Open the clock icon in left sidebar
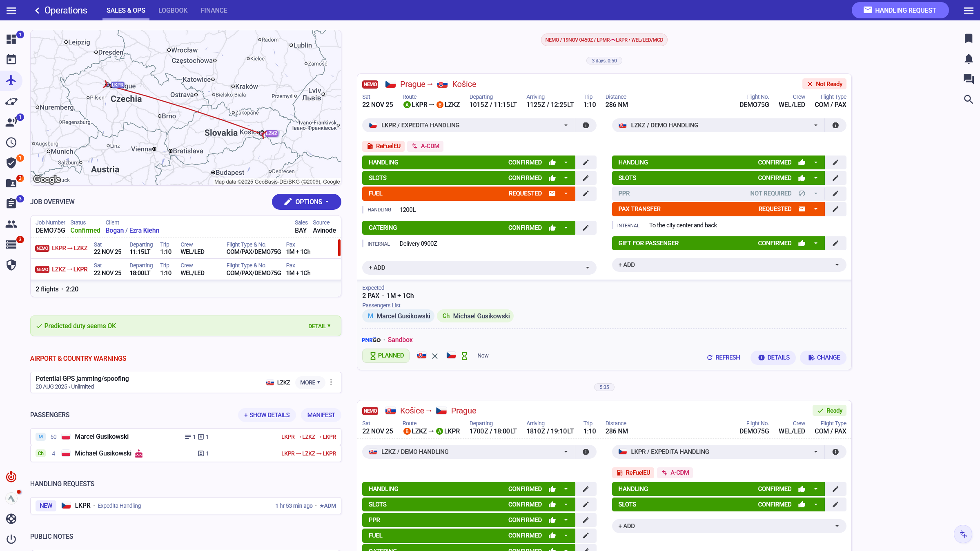Image resolution: width=980 pixels, height=551 pixels. click(11, 142)
